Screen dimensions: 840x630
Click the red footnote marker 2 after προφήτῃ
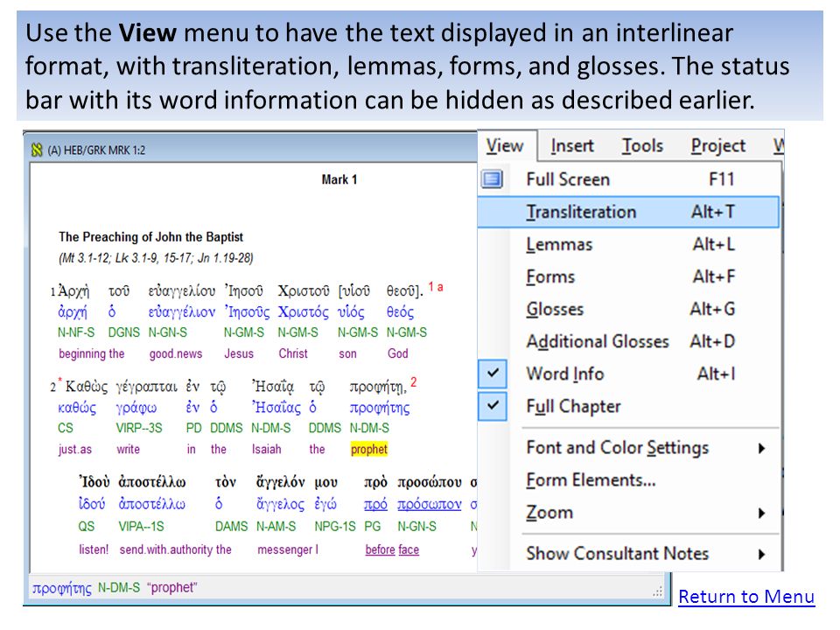coord(414,382)
